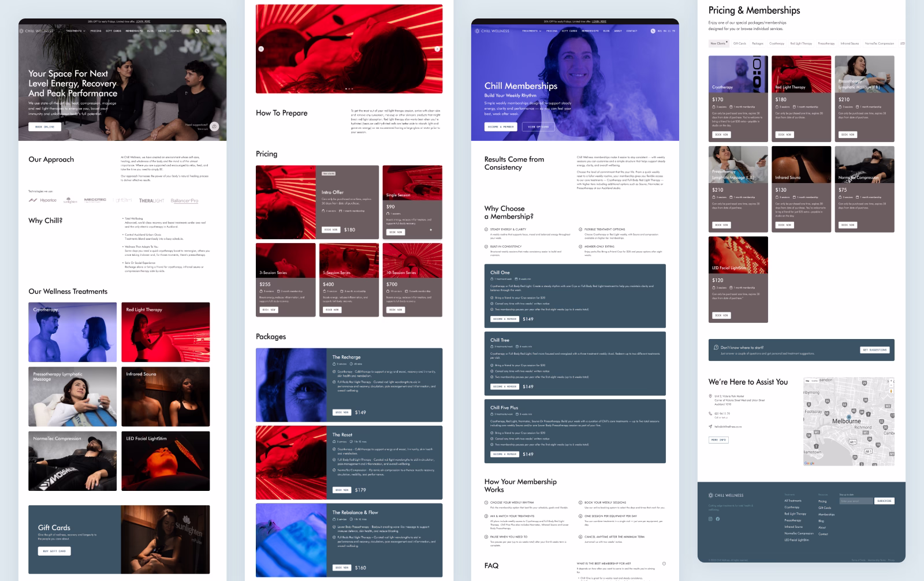Select the Infrared Sauna pricing tab
The image size is (924, 581).
850,43
